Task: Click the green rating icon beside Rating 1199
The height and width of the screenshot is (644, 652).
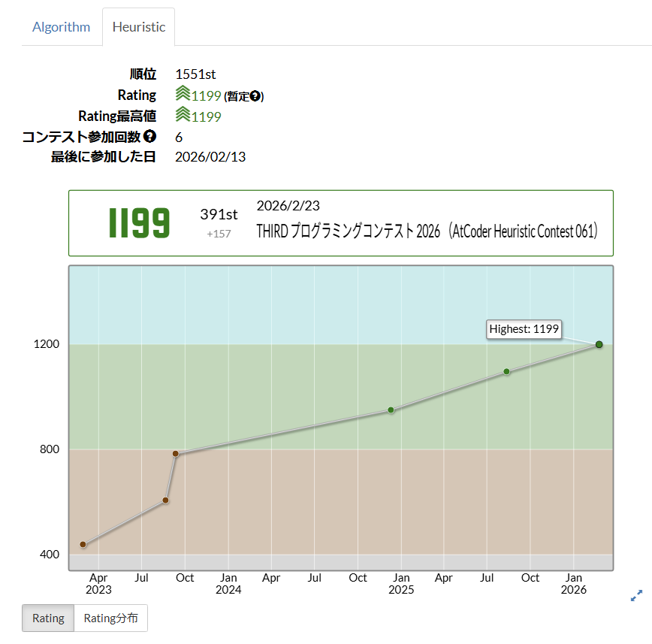Action: coord(183,94)
